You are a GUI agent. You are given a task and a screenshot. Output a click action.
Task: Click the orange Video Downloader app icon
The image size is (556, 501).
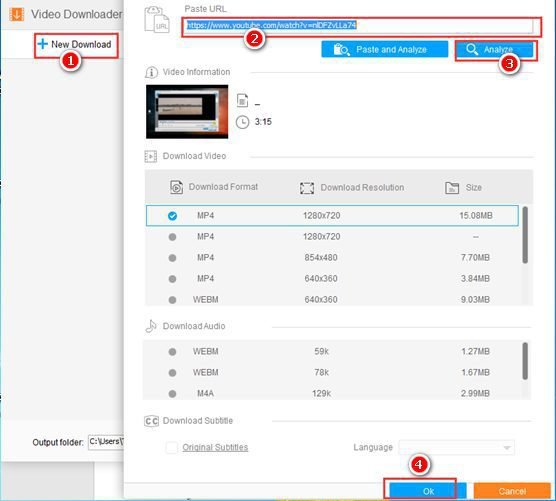(16, 14)
